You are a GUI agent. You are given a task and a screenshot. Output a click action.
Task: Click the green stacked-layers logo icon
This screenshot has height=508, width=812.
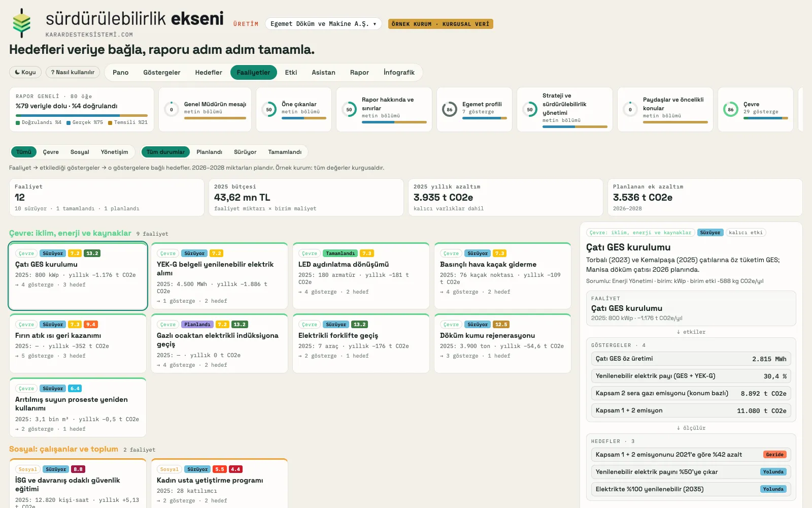click(21, 23)
